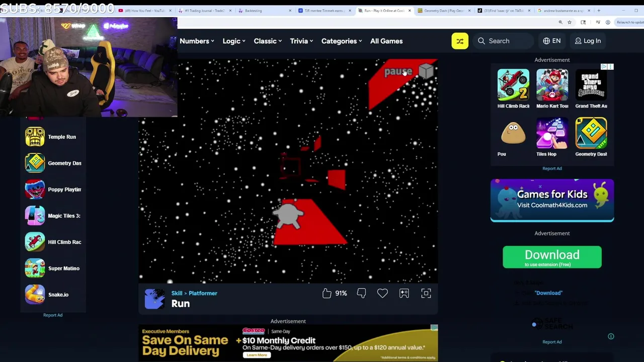Viewport: 644px width, 362px height.
Task: Click the search magnifier icon
Action: pyautogui.click(x=481, y=41)
